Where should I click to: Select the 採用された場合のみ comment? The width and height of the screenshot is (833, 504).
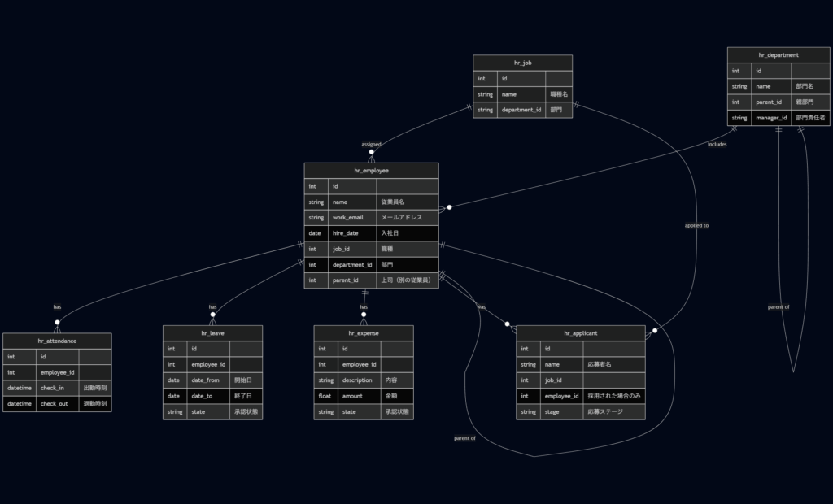point(614,396)
